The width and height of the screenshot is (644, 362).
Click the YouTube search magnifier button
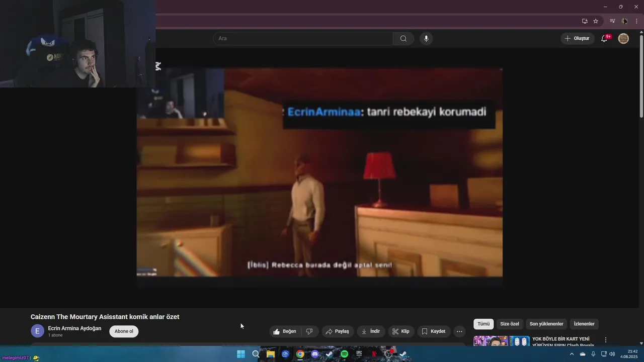click(x=403, y=39)
